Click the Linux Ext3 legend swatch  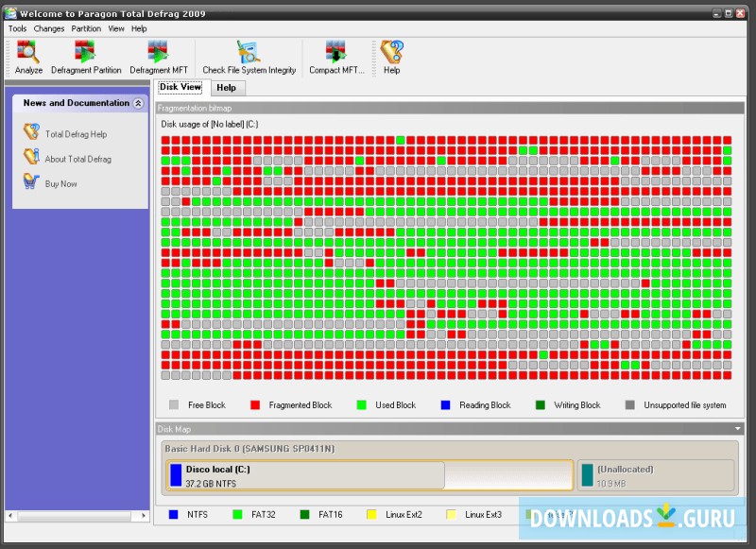click(x=452, y=514)
